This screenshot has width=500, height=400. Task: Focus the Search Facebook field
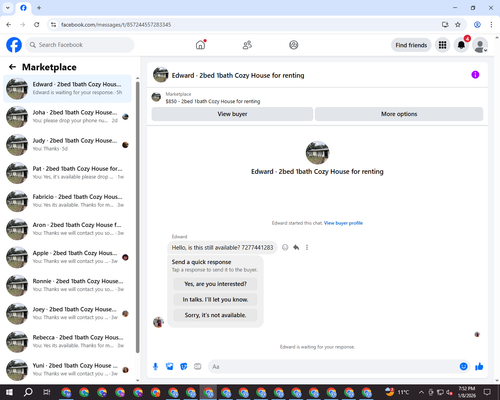[x=80, y=45]
